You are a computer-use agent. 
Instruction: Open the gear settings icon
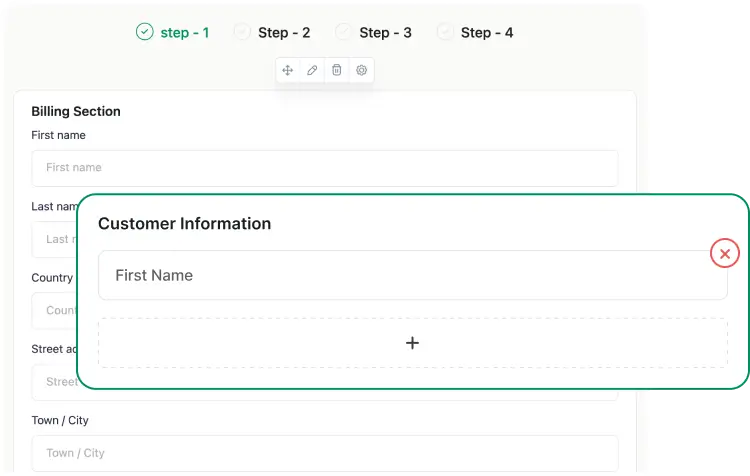tap(361, 70)
